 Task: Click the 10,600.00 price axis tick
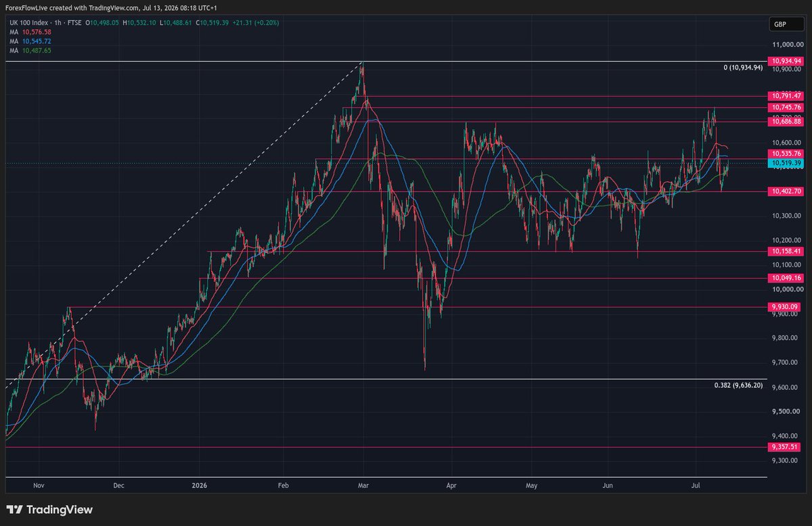[x=786, y=143]
